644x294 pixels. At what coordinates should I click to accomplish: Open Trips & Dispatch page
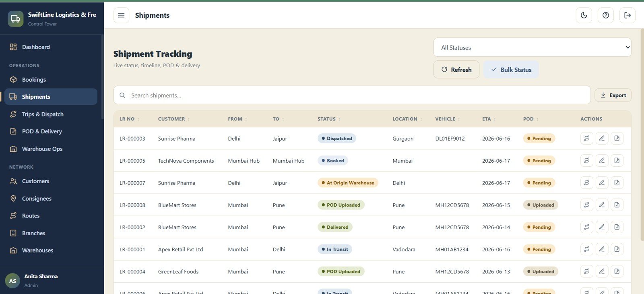pos(51,114)
